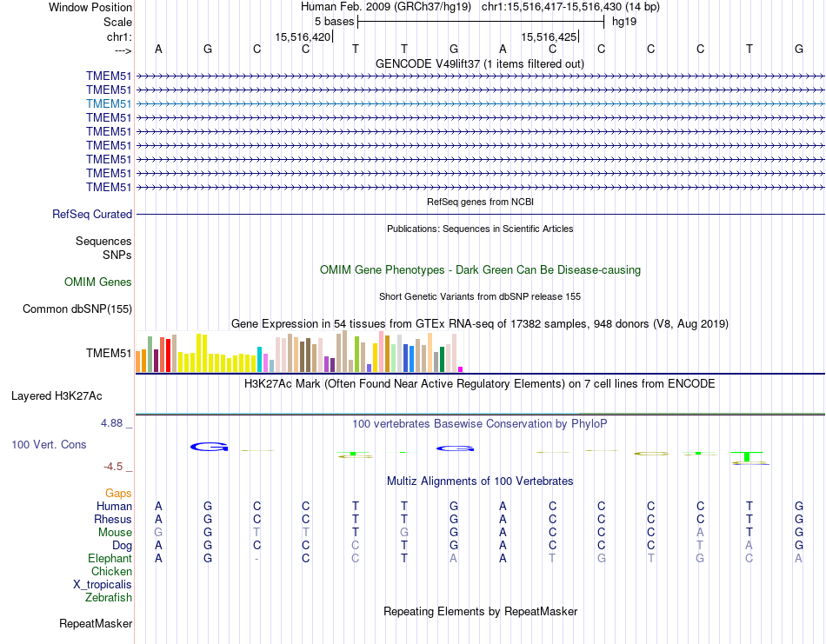
Task: Click first A base in top sequence row
Action: tap(158, 50)
